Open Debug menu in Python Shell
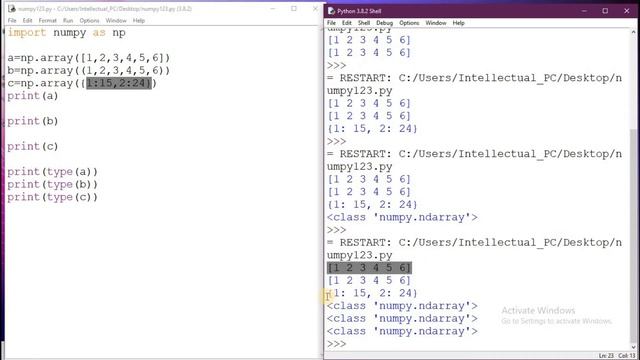Image resolution: width=640 pixels, height=360 pixels. click(x=384, y=23)
